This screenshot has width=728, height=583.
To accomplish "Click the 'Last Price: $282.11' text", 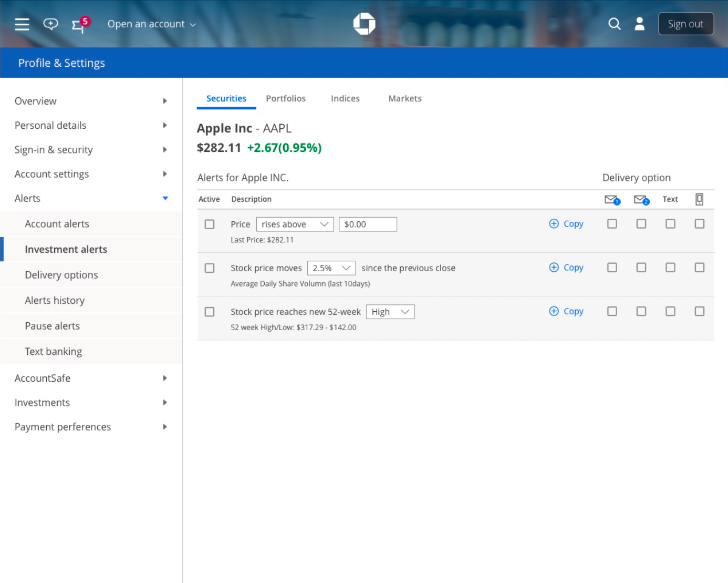I will pyautogui.click(x=262, y=240).
